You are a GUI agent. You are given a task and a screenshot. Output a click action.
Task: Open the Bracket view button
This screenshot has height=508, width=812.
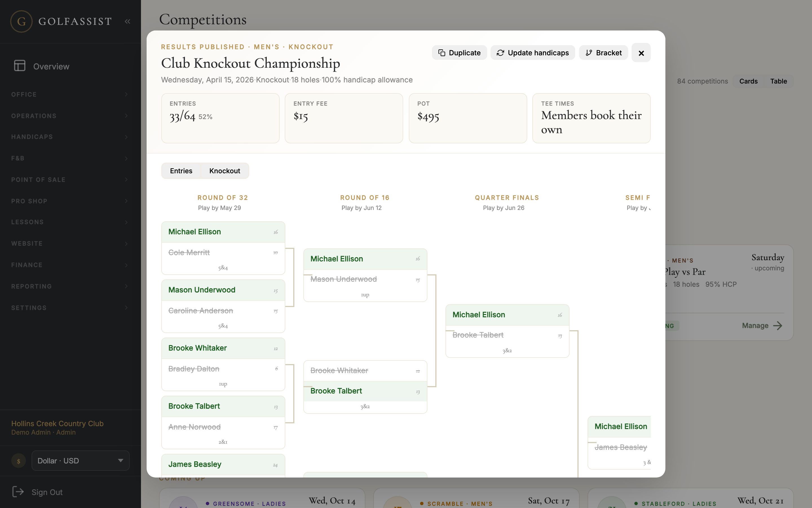pyautogui.click(x=603, y=53)
